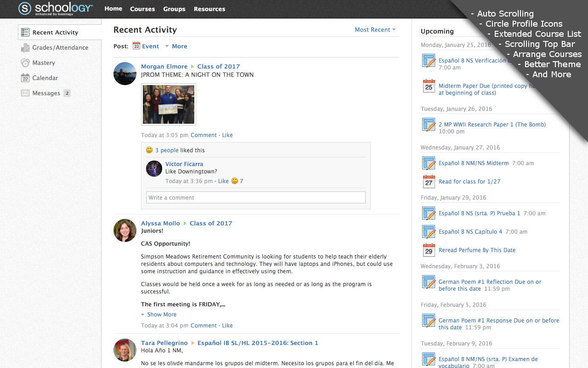Select the Recent Activity tab in sidebar
588x368 pixels.
(x=55, y=32)
